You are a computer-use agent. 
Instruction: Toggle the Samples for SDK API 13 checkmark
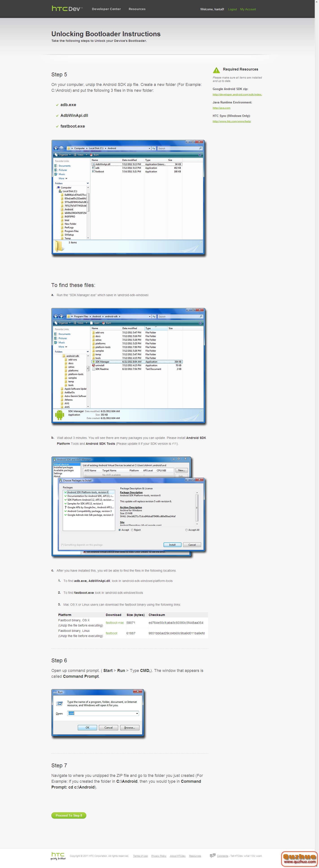pyautogui.click(x=65, y=503)
